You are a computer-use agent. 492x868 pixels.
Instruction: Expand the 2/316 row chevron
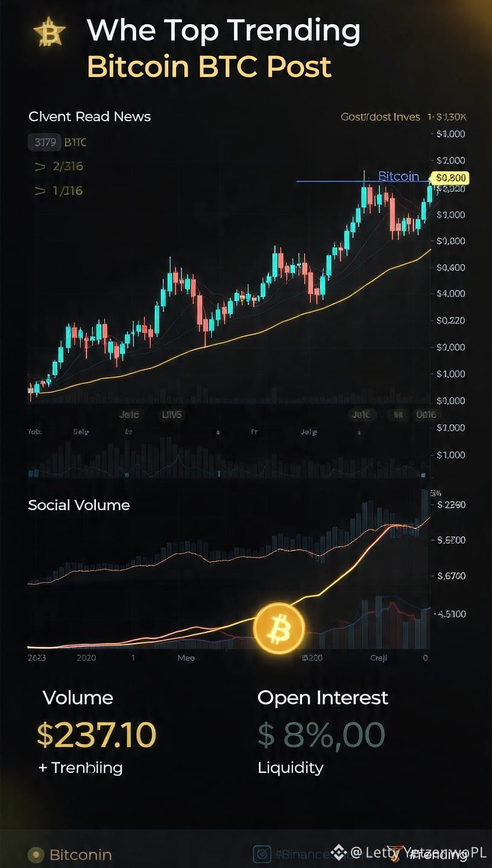[40, 167]
